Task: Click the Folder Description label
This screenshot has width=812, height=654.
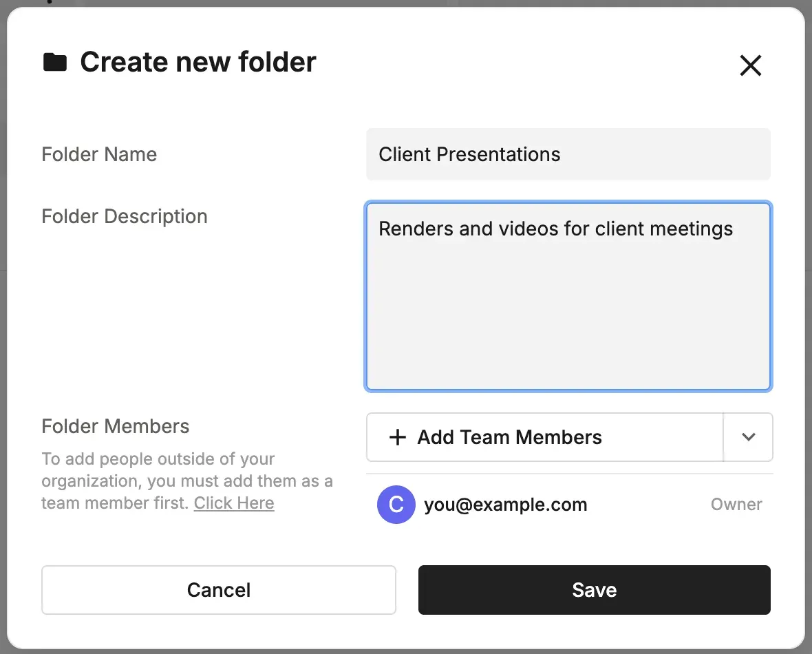Action: tap(125, 217)
